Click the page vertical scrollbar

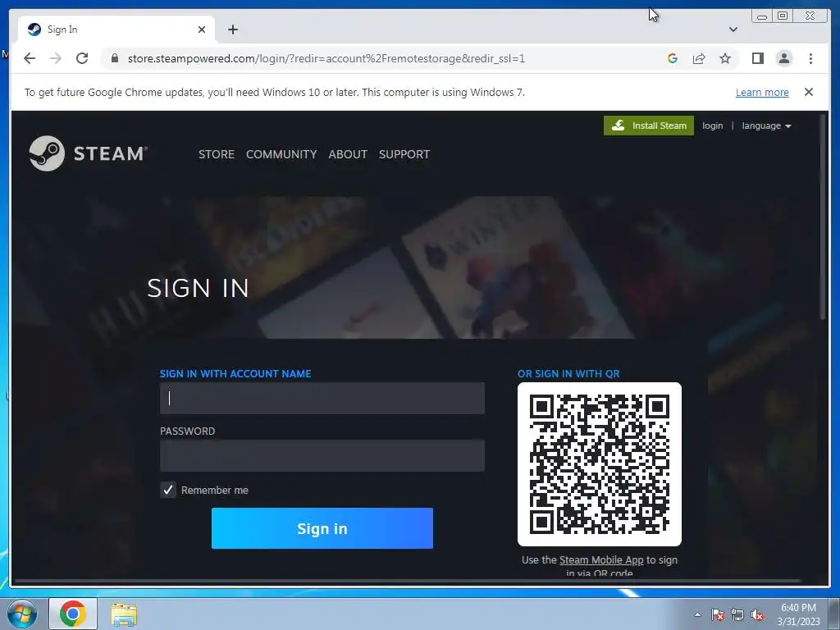pyautogui.click(x=823, y=217)
